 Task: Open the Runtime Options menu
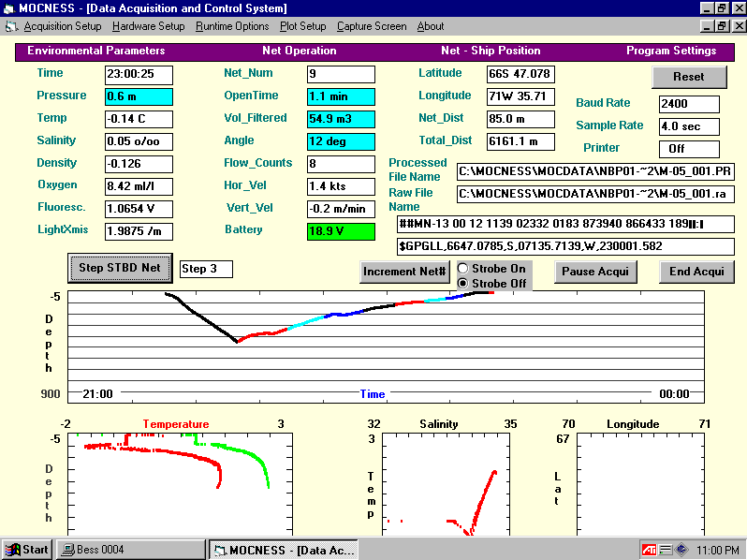pos(232,26)
